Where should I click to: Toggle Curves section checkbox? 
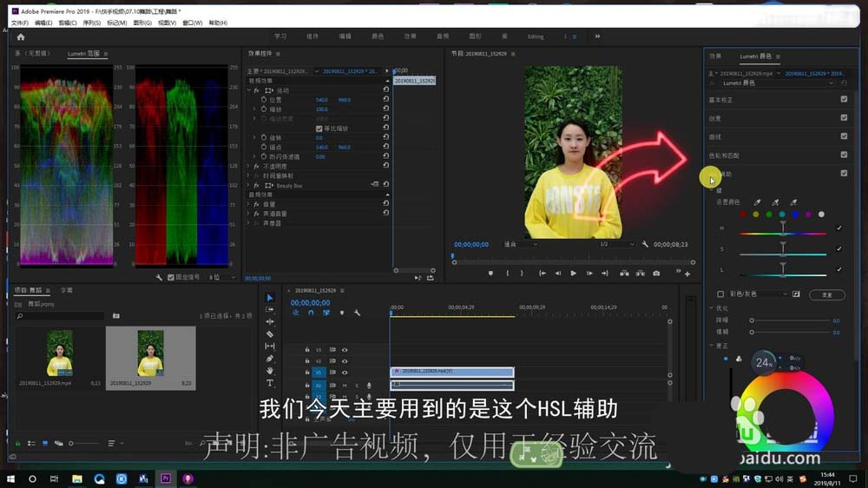click(x=844, y=136)
